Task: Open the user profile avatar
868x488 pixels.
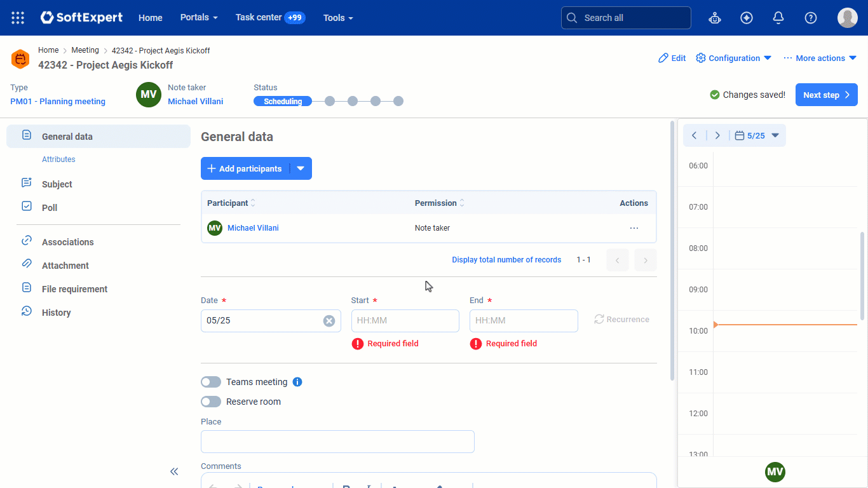Action: (848, 18)
